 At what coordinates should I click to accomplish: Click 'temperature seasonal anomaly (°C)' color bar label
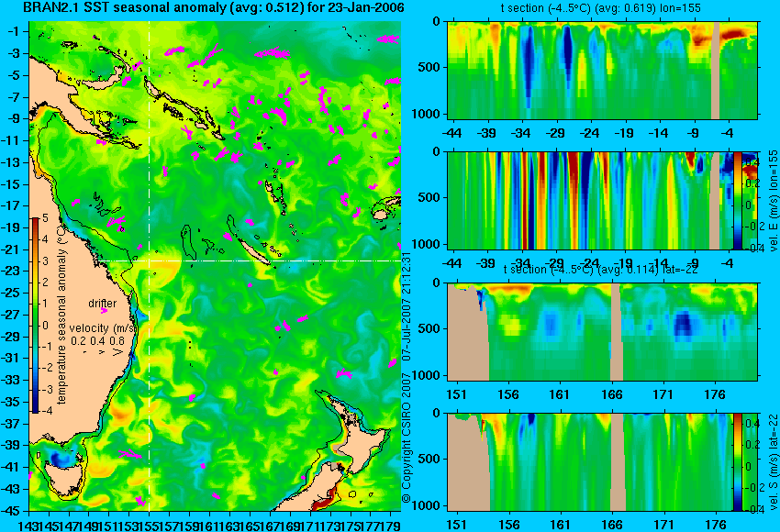(61, 315)
